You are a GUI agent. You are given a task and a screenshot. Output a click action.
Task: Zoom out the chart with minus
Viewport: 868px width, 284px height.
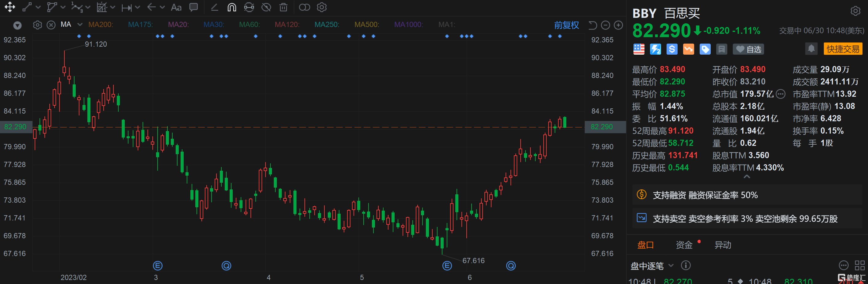pyautogui.click(x=606, y=25)
